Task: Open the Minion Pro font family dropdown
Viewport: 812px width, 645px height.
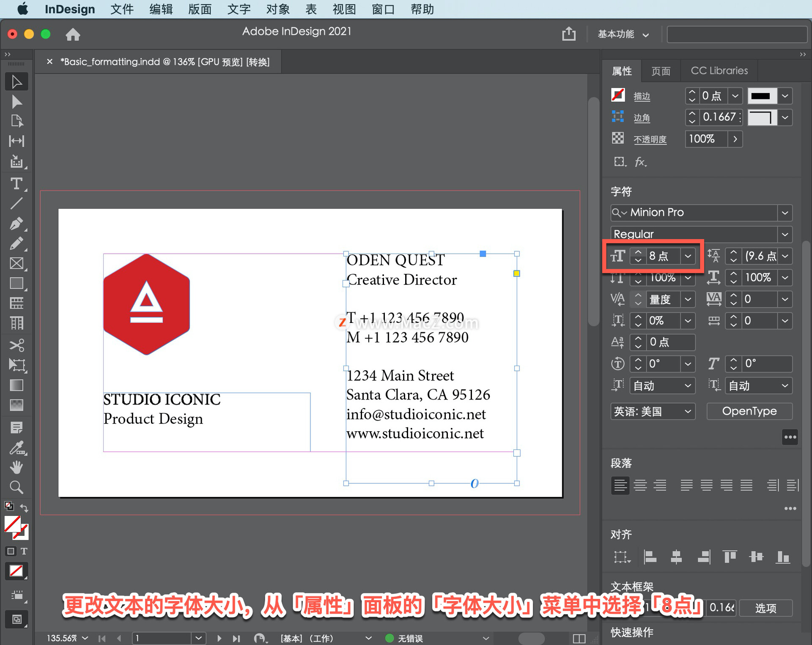Action: (x=786, y=213)
